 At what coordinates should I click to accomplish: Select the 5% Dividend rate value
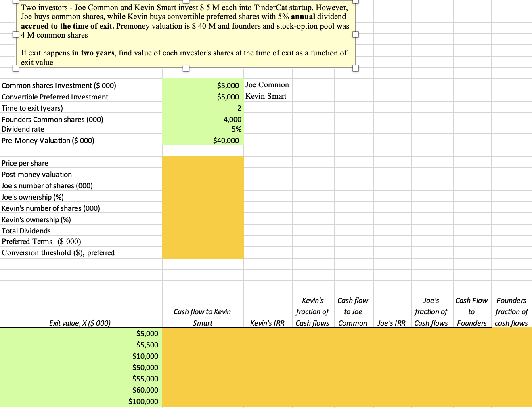203,129
